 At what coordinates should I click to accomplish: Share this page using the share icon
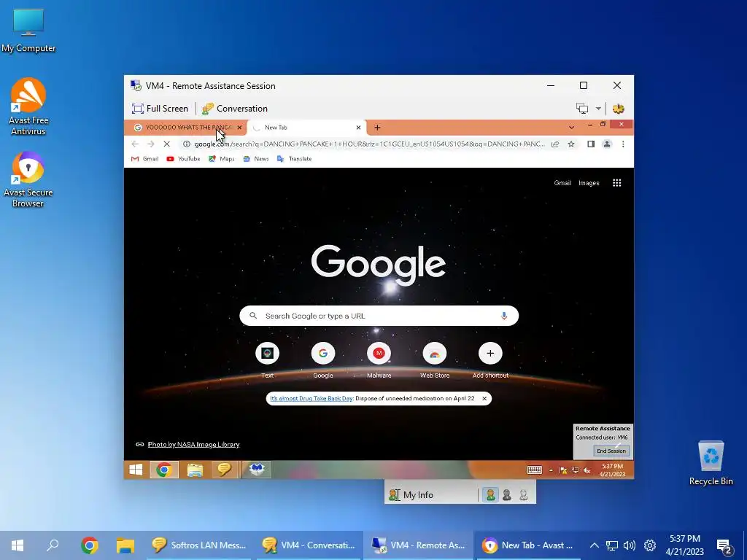[555, 144]
